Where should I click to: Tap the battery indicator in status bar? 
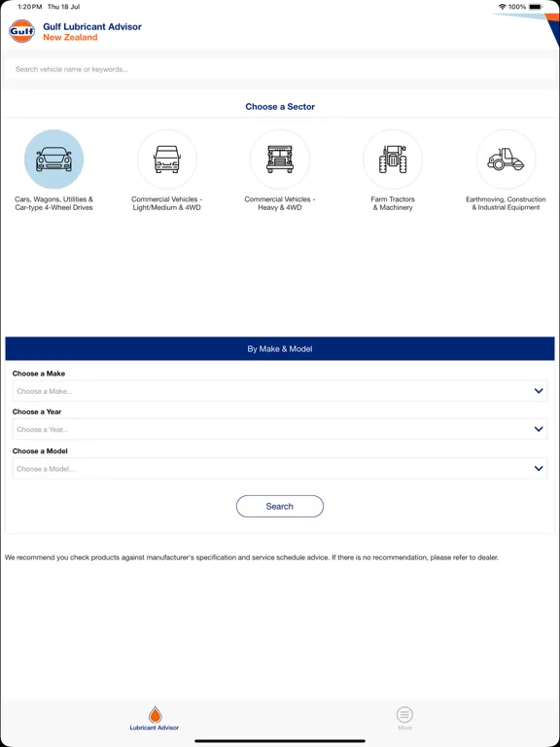pos(536,7)
